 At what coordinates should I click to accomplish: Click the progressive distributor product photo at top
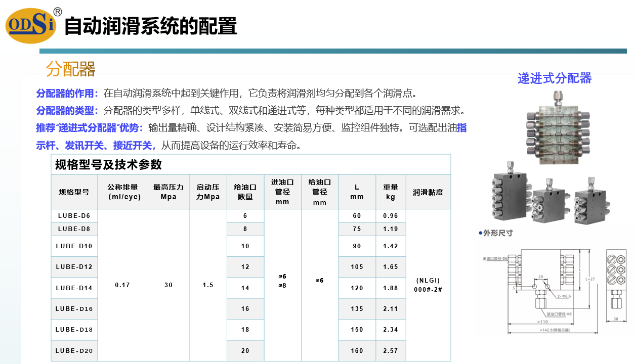click(x=556, y=127)
